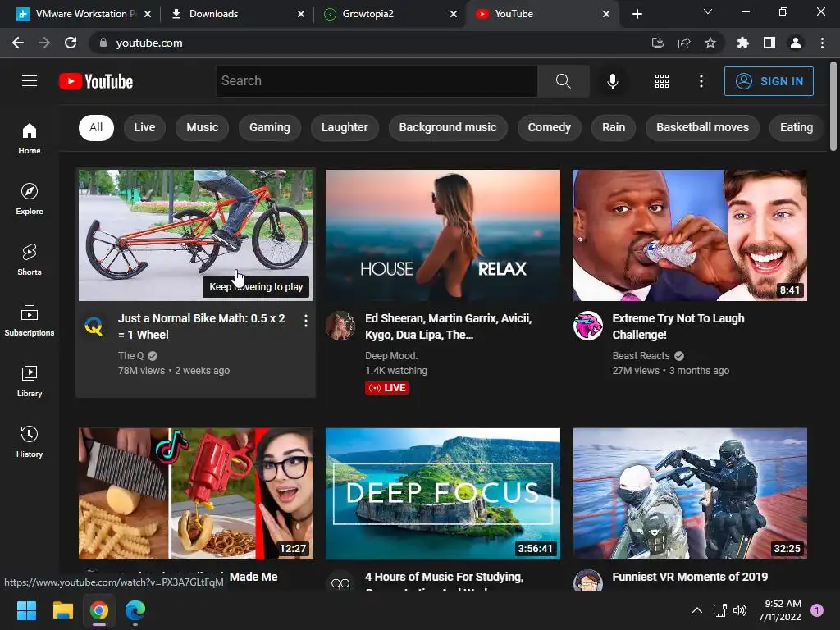Click Beast Reacts channel avatar
Viewport: 840px width, 630px height.
[587, 326]
